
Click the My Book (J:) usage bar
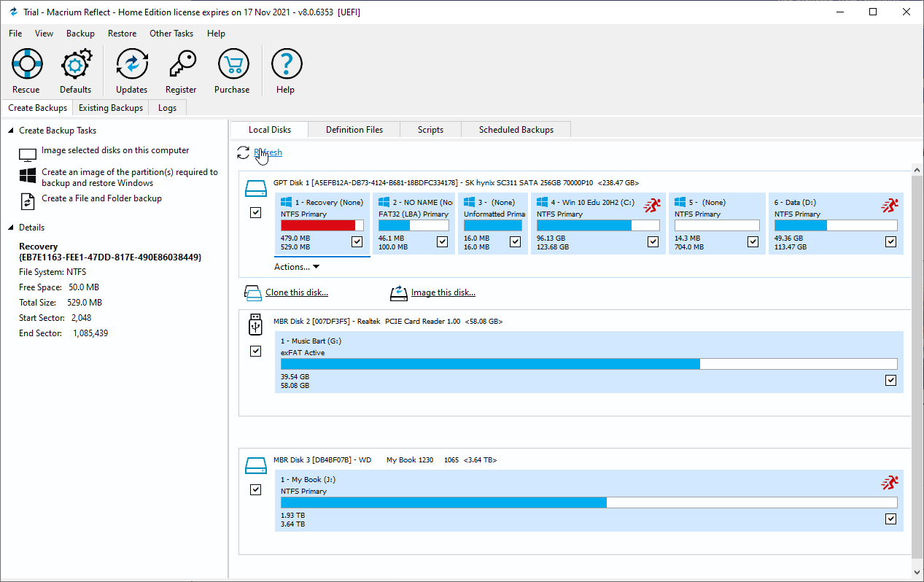coord(589,503)
